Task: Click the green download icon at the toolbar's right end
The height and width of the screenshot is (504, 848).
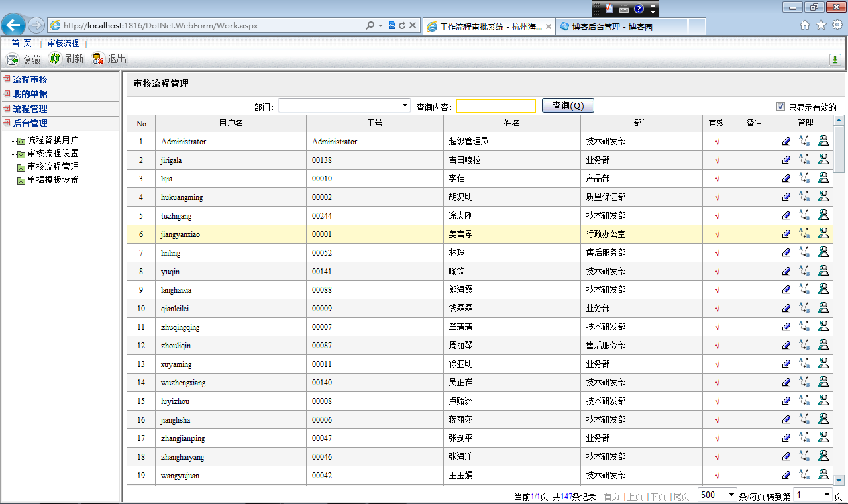Action: tap(835, 60)
